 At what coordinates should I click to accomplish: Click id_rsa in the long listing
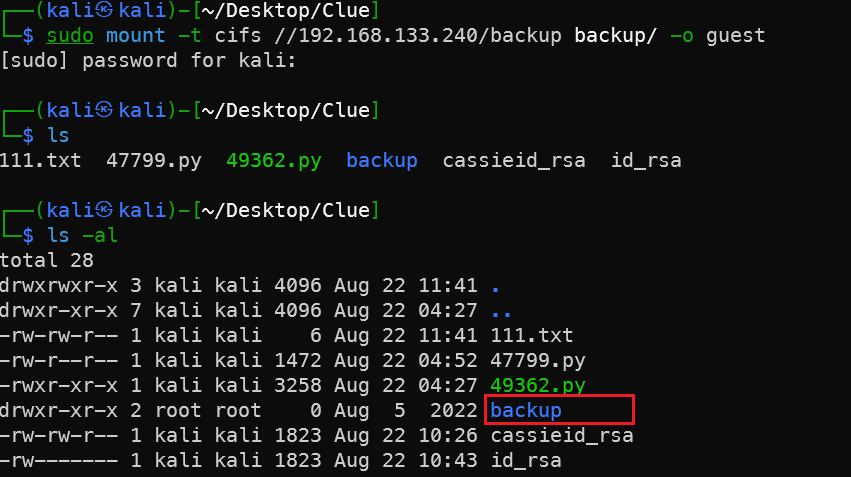526,460
